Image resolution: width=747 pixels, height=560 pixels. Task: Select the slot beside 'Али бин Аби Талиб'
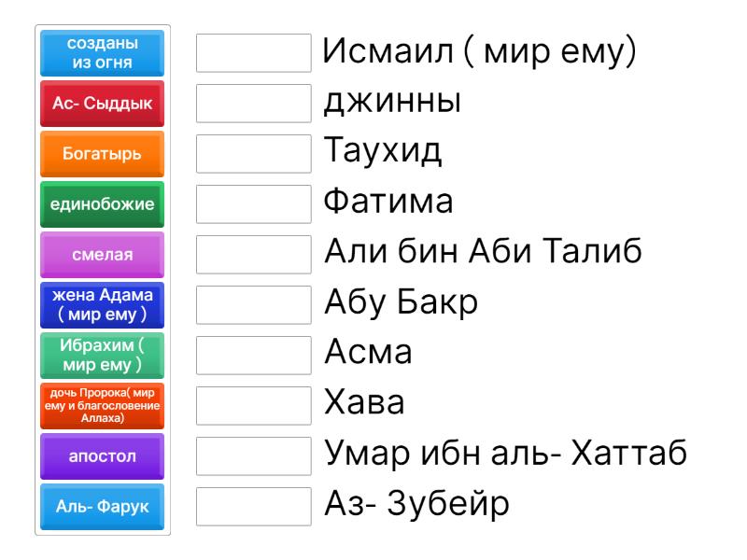[254, 255]
